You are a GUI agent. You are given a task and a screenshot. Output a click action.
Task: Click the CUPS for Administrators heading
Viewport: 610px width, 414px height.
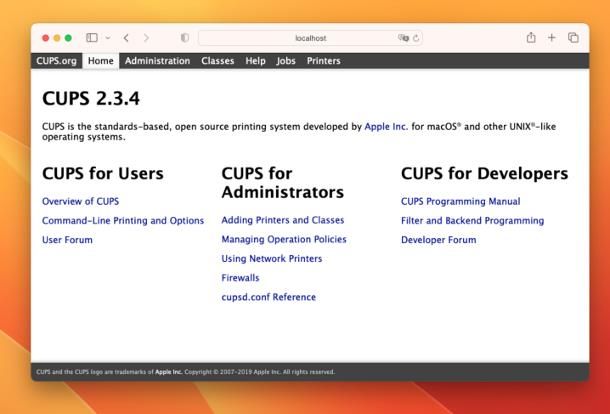(282, 183)
